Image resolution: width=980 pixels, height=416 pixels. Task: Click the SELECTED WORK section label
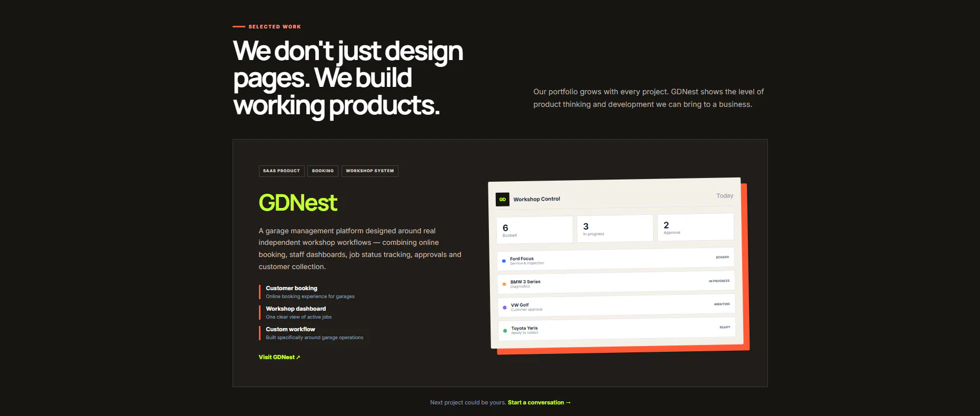(275, 26)
